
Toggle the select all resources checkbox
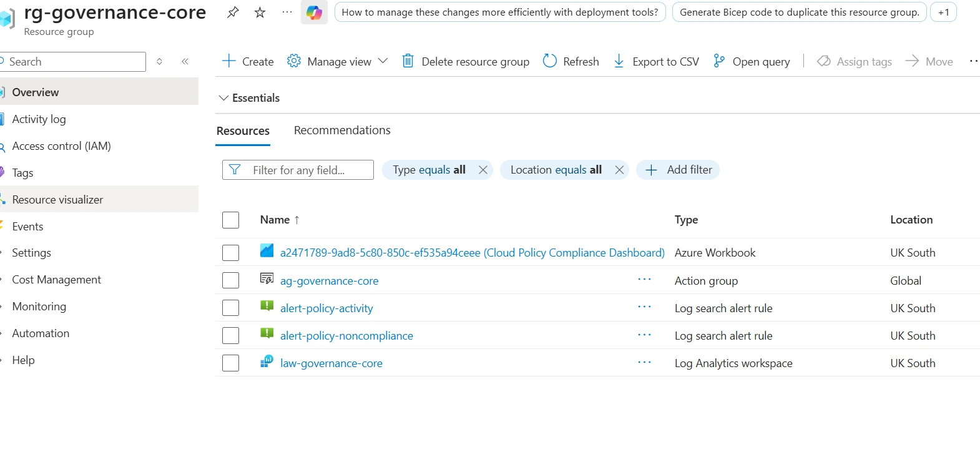click(231, 220)
